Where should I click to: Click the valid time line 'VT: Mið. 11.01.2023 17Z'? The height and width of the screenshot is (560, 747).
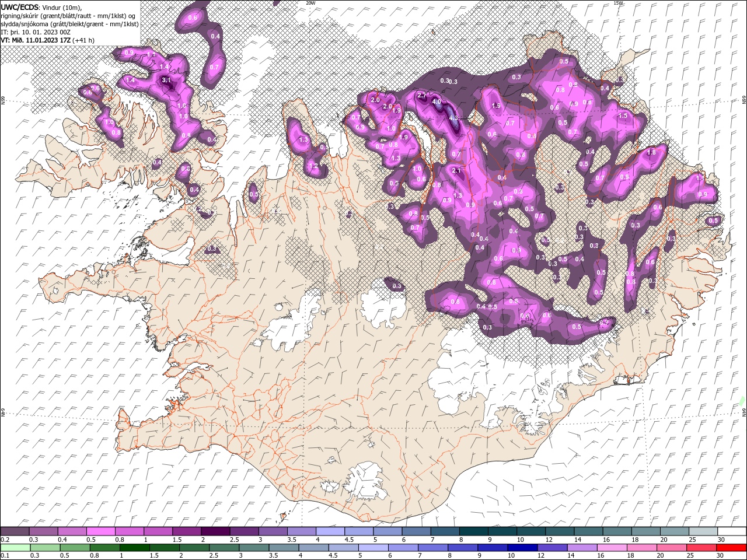click(36, 40)
